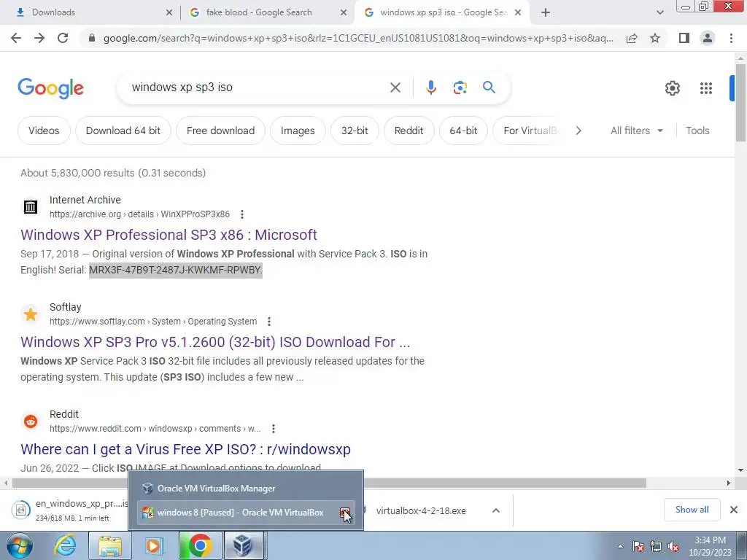Close the downloads bar
Image resolution: width=747 pixels, height=560 pixels.
(x=734, y=510)
